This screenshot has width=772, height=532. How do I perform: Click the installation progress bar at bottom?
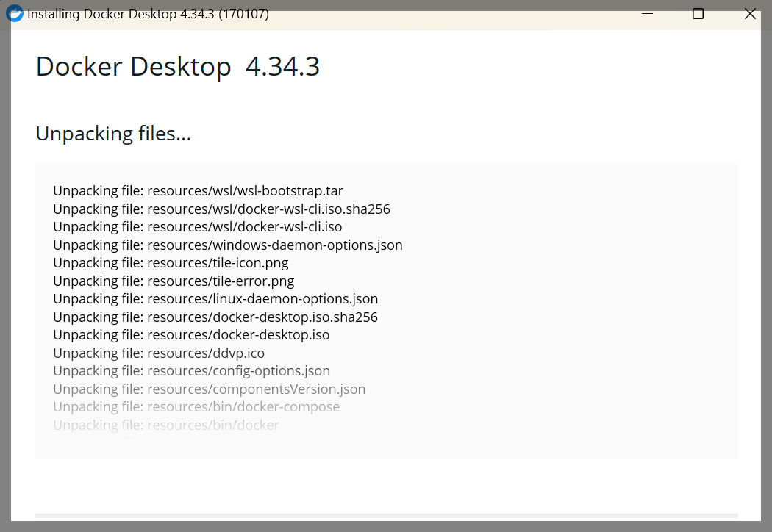click(x=387, y=516)
